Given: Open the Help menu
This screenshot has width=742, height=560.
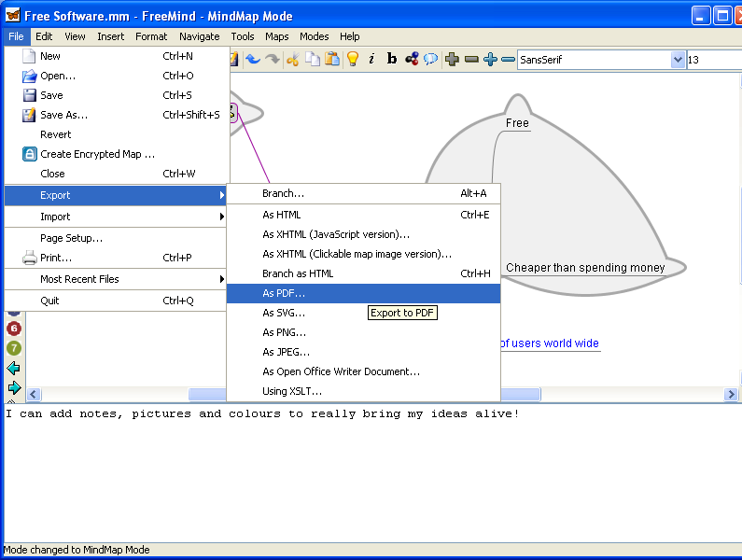Looking at the screenshot, I should [x=350, y=36].
